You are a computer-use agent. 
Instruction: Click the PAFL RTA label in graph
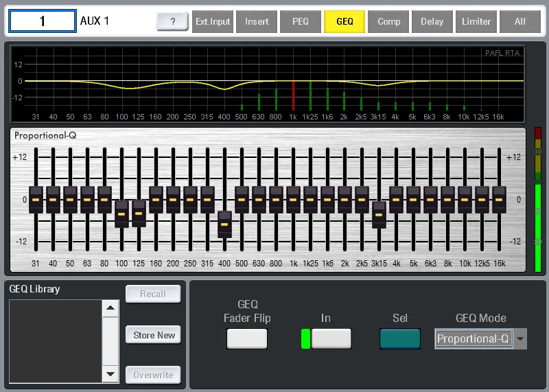click(x=502, y=53)
